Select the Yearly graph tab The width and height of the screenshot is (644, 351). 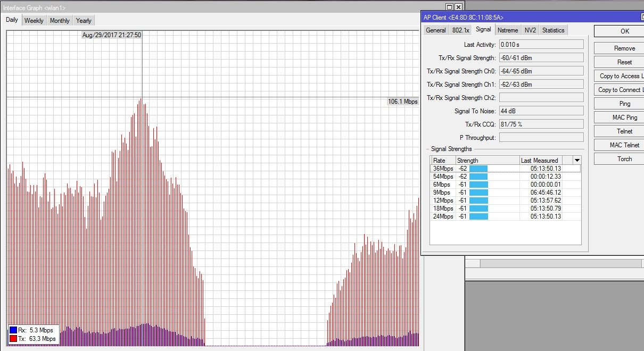pyautogui.click(x=84, y=21)
